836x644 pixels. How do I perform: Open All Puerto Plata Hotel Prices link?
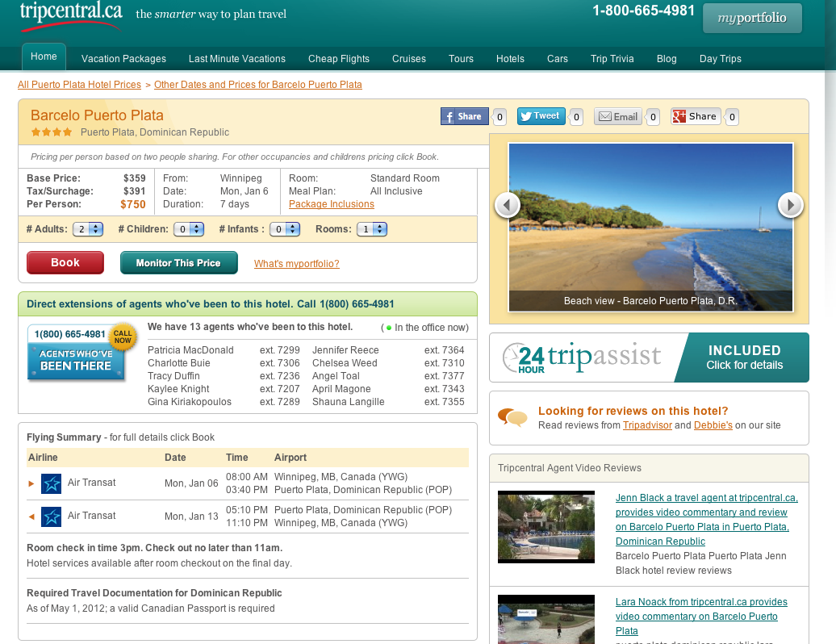point(79,84)
